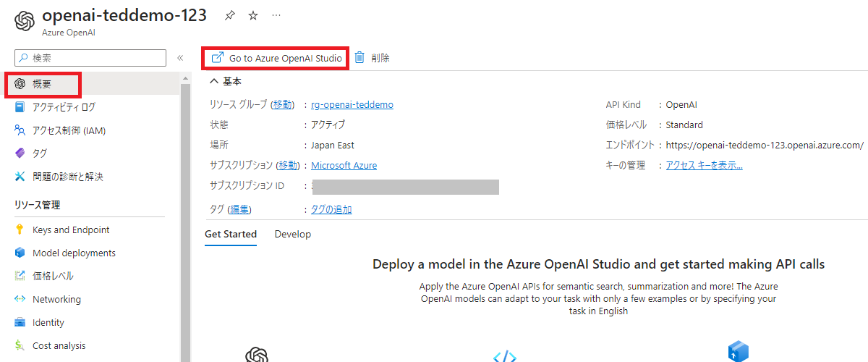Click the Azure OpenAI logo beside title
The image size is (868, 362).
(x=24, y=20)
